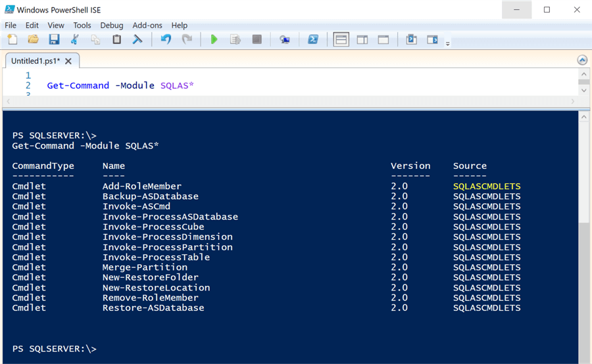Redo the last undone edit
Viewport: 592px width, 364px height.
pyautogui.click(x=187, y=39)
